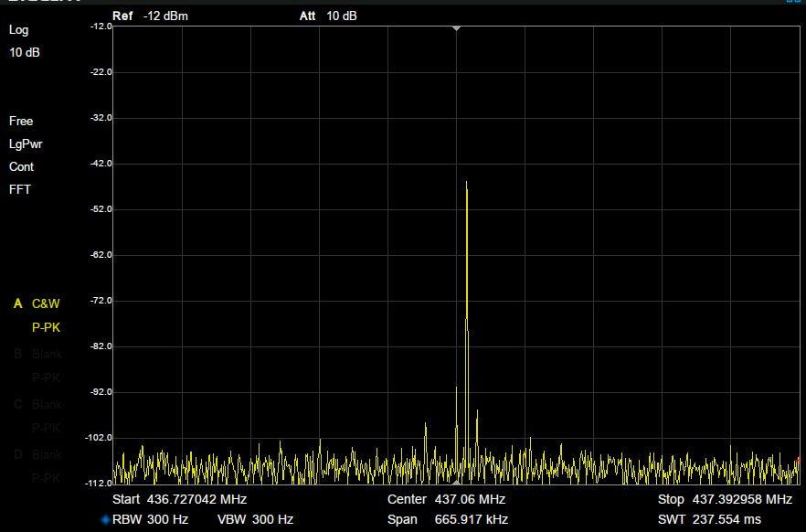This screenshot has width=806, height=532.
Task: Click the yellow P-PK detector label of trace A
Action: [x=46, y=327]
